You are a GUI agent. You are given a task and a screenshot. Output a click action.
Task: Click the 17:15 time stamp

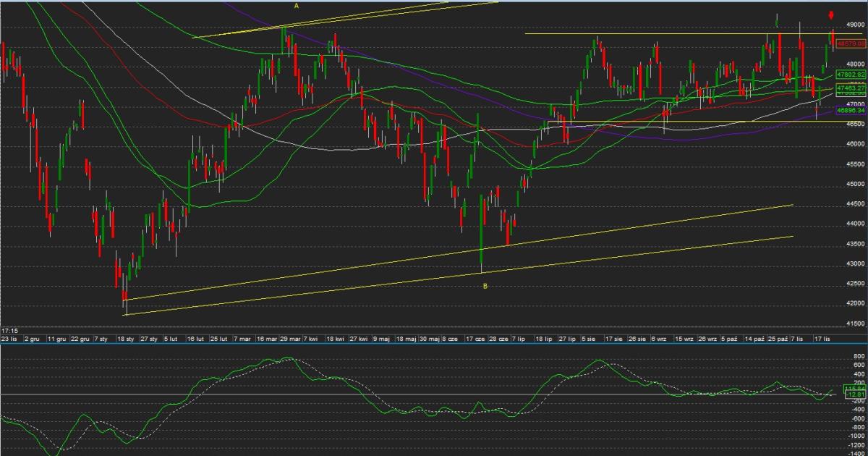9,330
